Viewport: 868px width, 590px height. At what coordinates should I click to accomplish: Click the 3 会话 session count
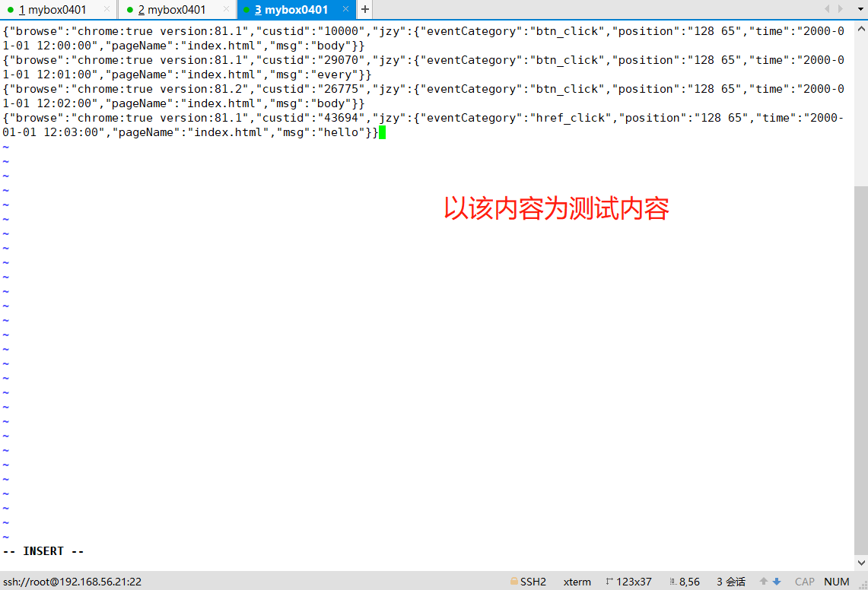[731, 582]
